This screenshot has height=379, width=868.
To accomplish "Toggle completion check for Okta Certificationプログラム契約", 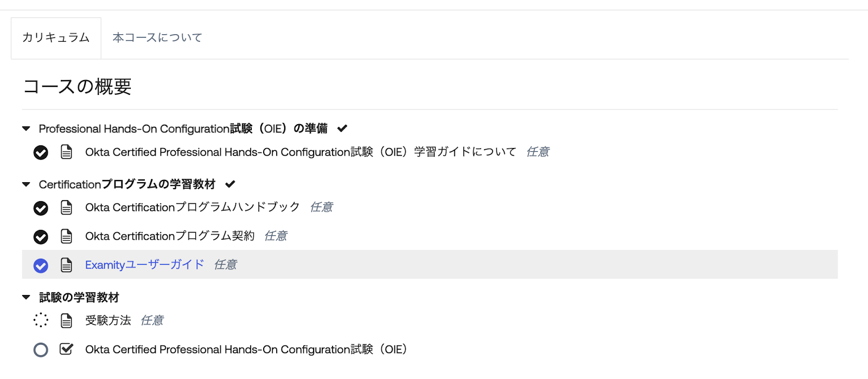I will coord(41,237).
